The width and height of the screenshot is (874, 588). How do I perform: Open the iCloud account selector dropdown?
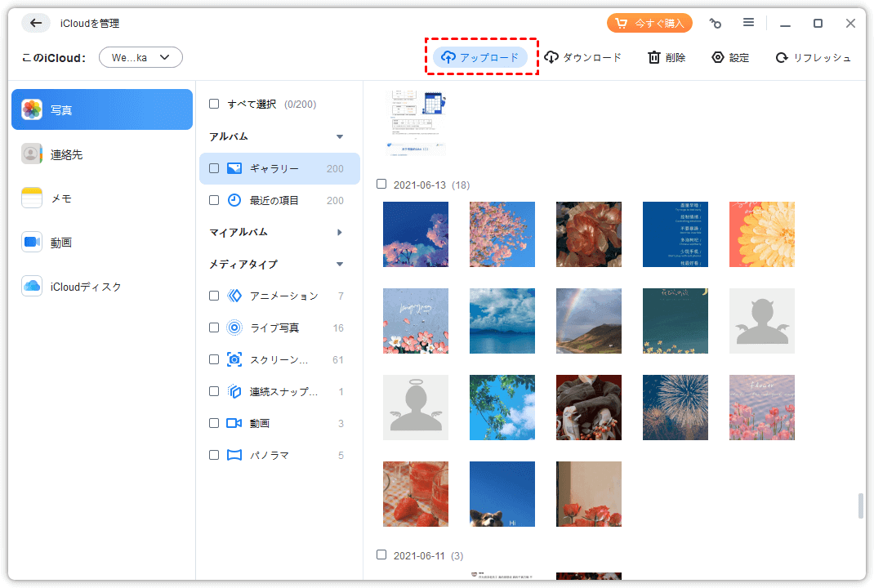pyautogui.click(x=140, y=57)
